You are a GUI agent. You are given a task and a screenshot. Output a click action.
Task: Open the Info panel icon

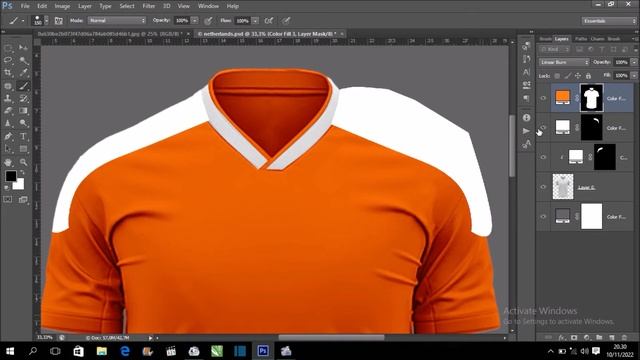point(527,118)
